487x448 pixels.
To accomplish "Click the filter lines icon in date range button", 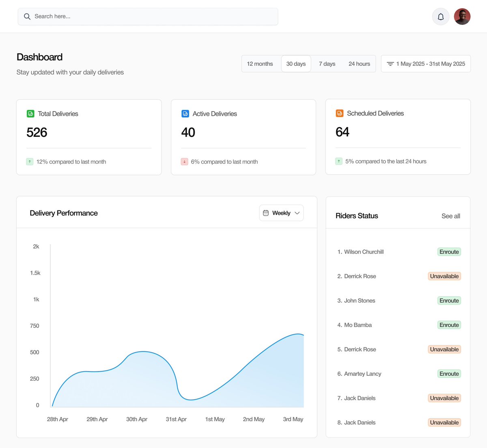I will click(x=390, y=64).
